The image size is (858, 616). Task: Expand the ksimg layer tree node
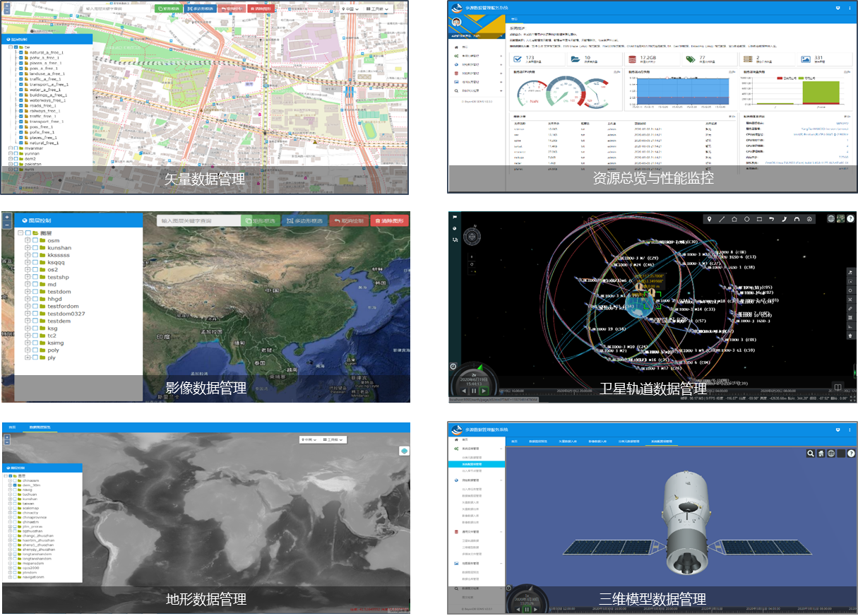[x=28, y=343]
